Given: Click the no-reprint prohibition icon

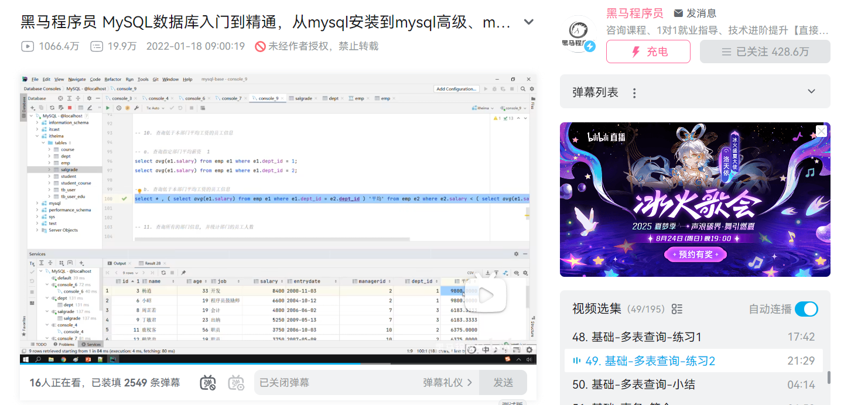Looking at the screenshot, I should [x=261, y=46].
